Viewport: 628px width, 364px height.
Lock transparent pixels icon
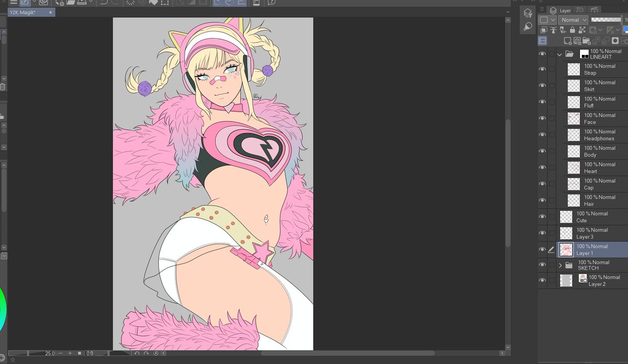[582, 30]
